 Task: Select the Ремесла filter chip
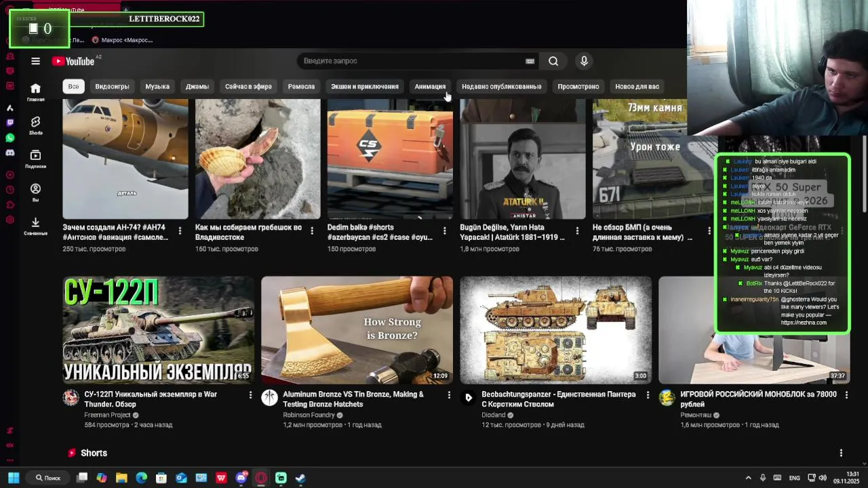pos(301,86)
